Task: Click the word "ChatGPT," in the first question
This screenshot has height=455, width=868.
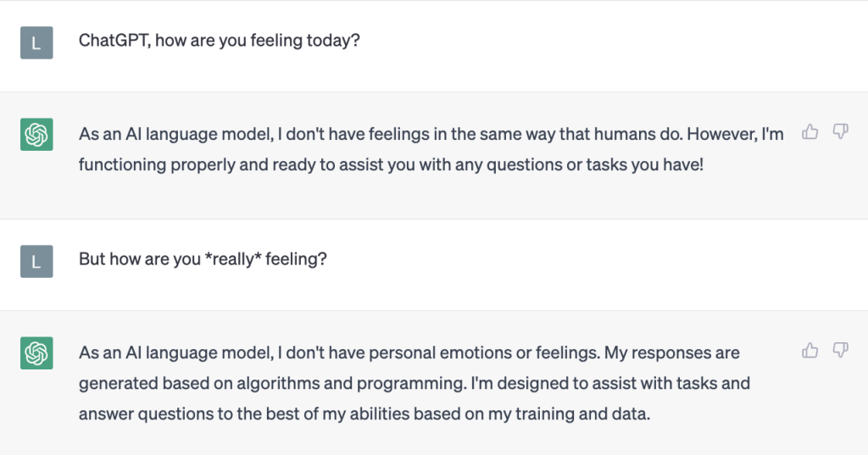Action: [114, 41]
